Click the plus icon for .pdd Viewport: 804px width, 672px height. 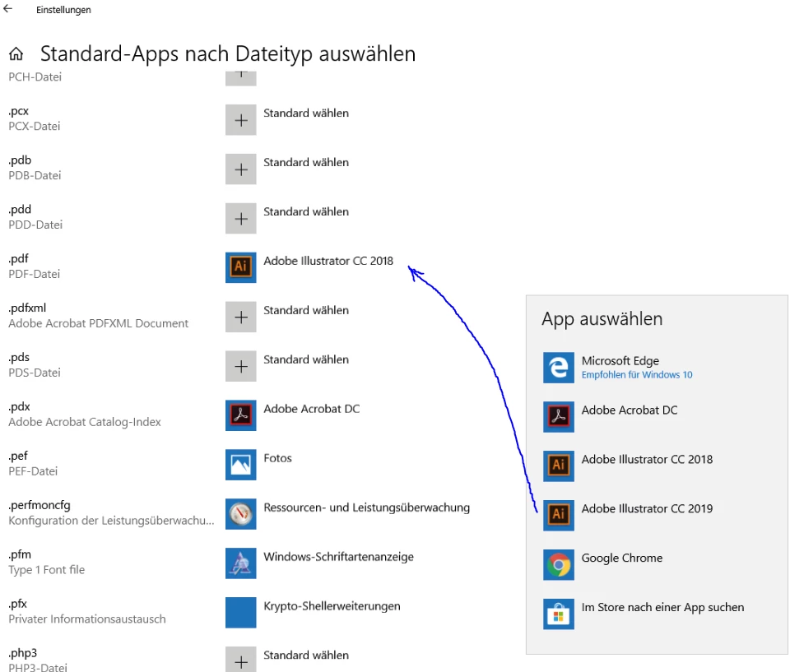tap(240, 218)
